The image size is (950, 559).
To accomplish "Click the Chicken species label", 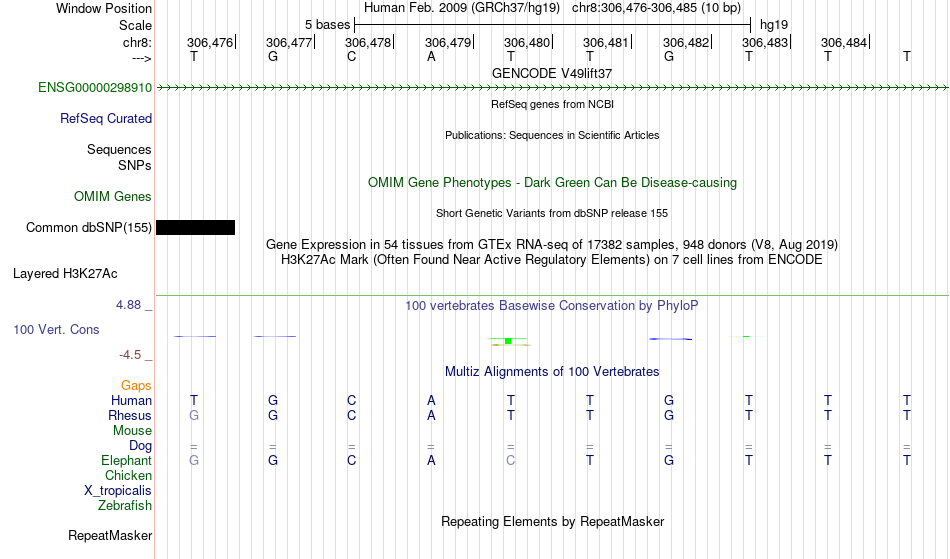I will pos(128,475).
